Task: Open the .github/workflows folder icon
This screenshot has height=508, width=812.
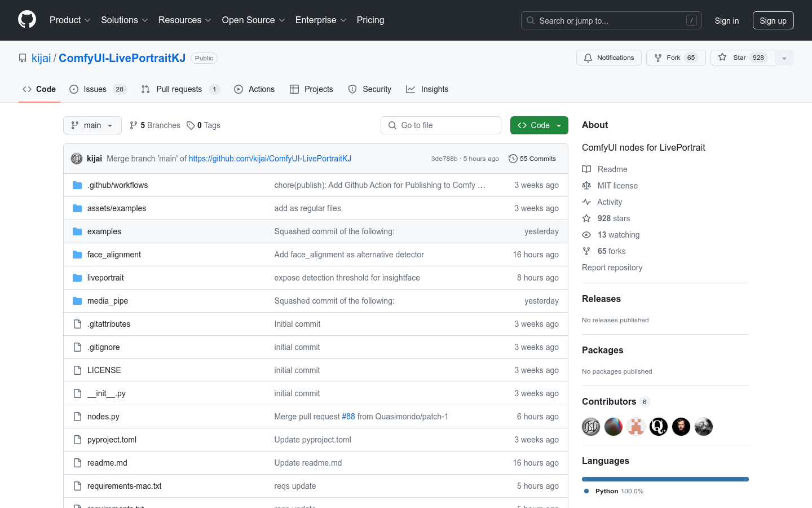Action: (x=77, y=185)
